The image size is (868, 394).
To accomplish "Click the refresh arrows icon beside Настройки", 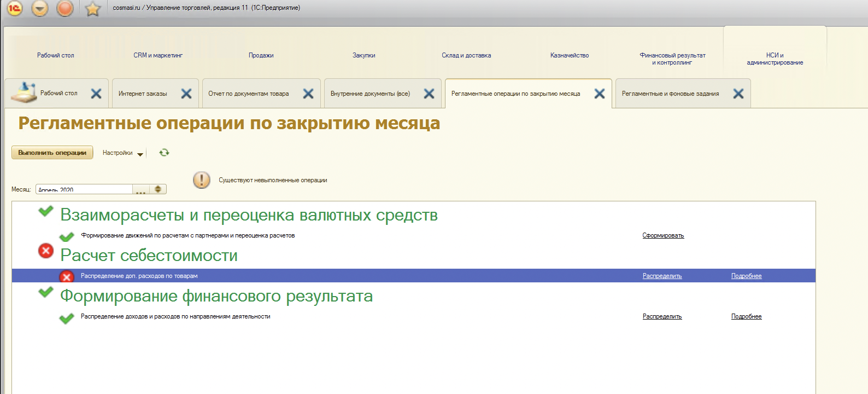I will (164, 153).
